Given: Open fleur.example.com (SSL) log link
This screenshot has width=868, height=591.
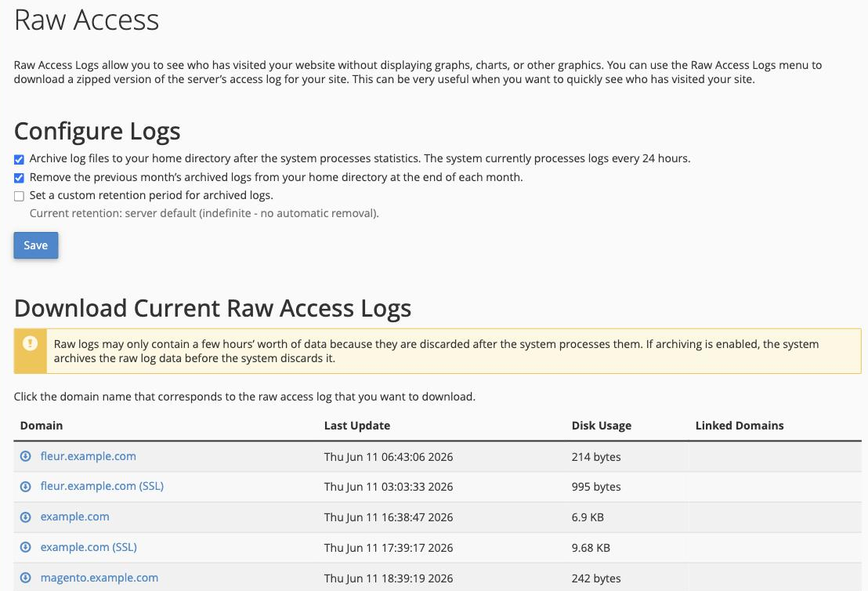Looking at the screenshot, I should click(x=102, y=486).
